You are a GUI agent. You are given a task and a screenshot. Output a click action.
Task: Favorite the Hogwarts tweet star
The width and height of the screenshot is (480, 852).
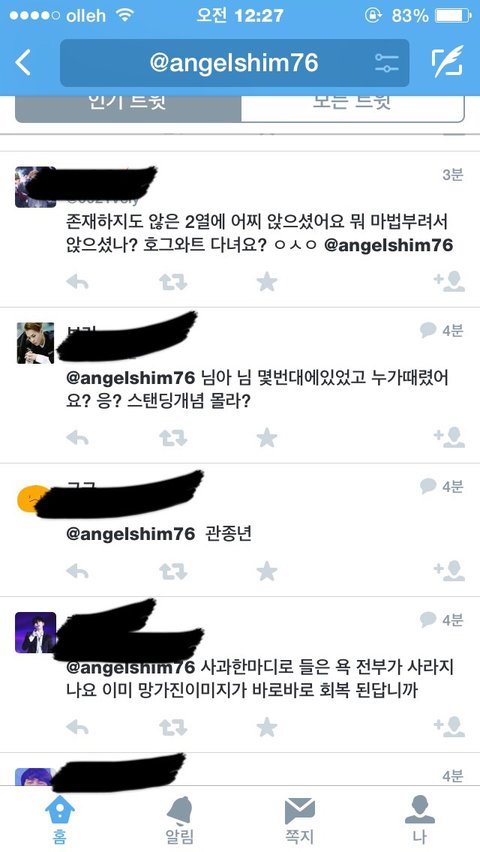[x=267, y=282]
